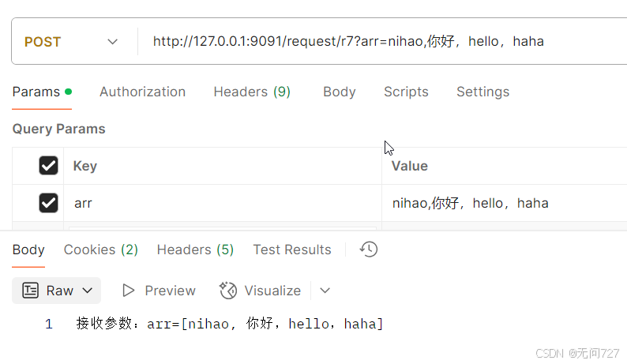
Task: Click the Visualize button
Action: point(260,291)
